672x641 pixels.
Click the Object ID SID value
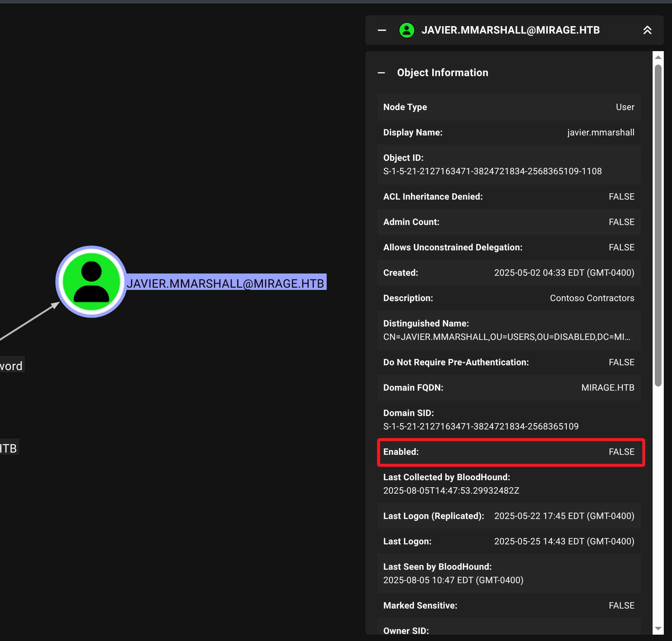tap(492, 171)
